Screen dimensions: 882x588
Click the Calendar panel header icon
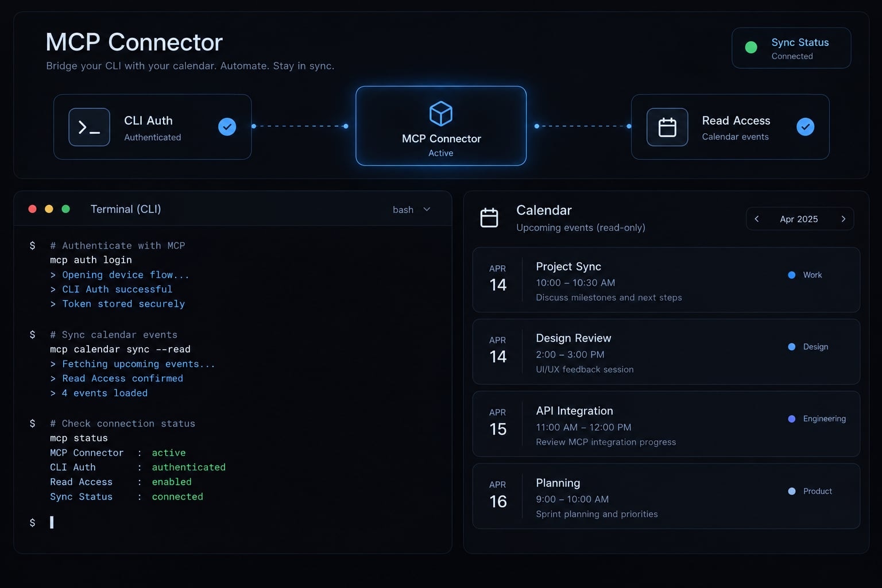(x=489, y=218)
